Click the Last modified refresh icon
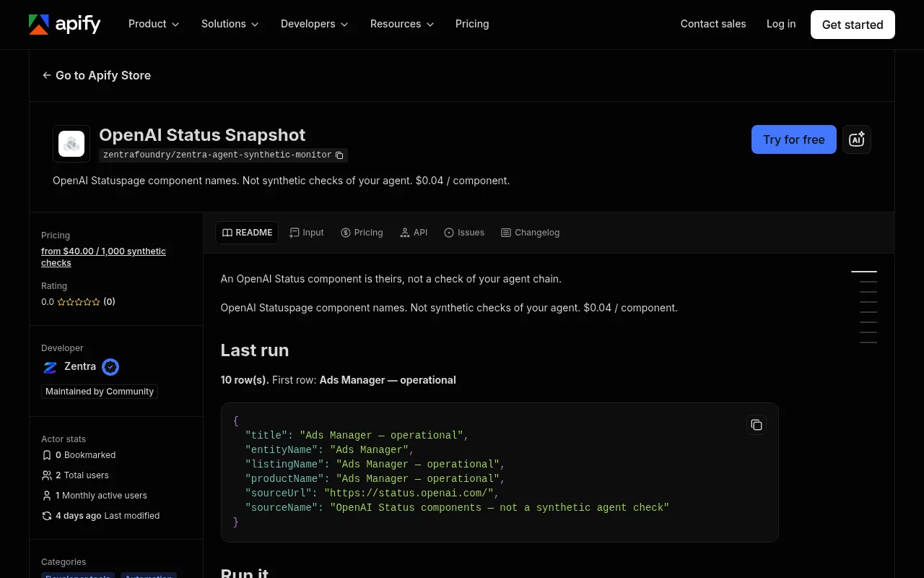 47,516
